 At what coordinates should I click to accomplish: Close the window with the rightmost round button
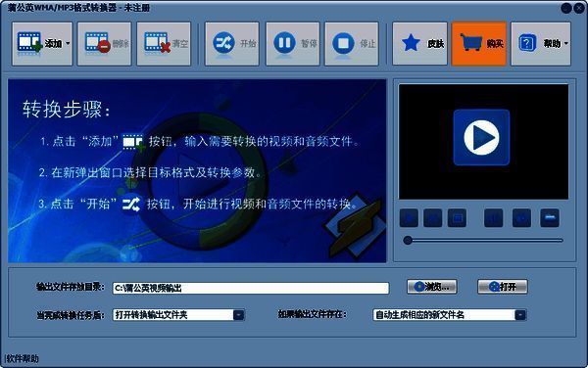coord(579,8)
